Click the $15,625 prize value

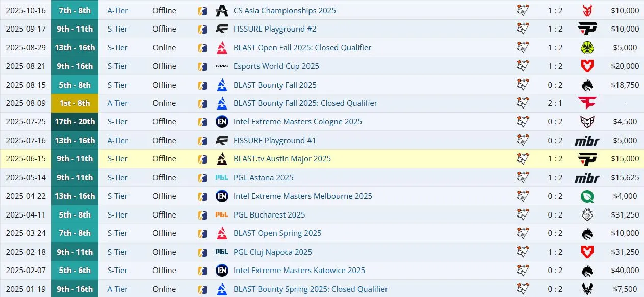(625, 178)
